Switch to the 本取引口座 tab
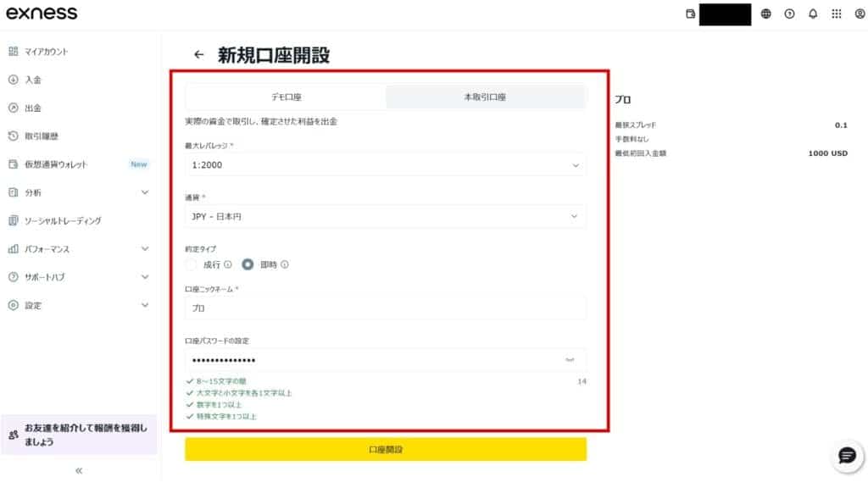The height and width of the screenshot is (488, 868). [x=485, y=97]
